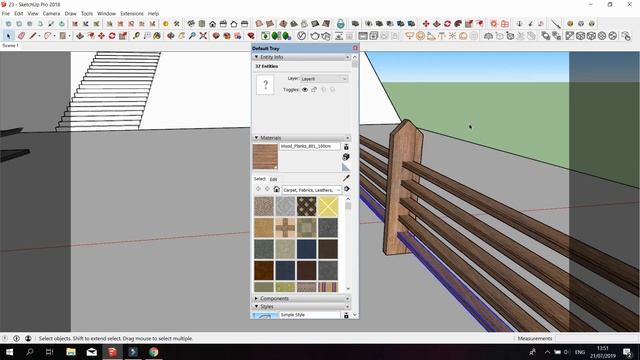Open the Mail app in taskbar
Screen dimensions: 640x360
click(x=92, y=352)
